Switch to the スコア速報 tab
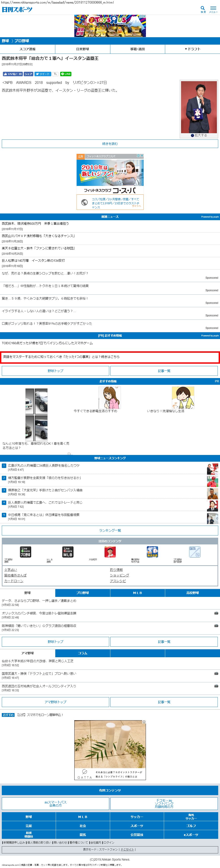The width and height of the screenshot is (220, 868). (x=28, y=49)
